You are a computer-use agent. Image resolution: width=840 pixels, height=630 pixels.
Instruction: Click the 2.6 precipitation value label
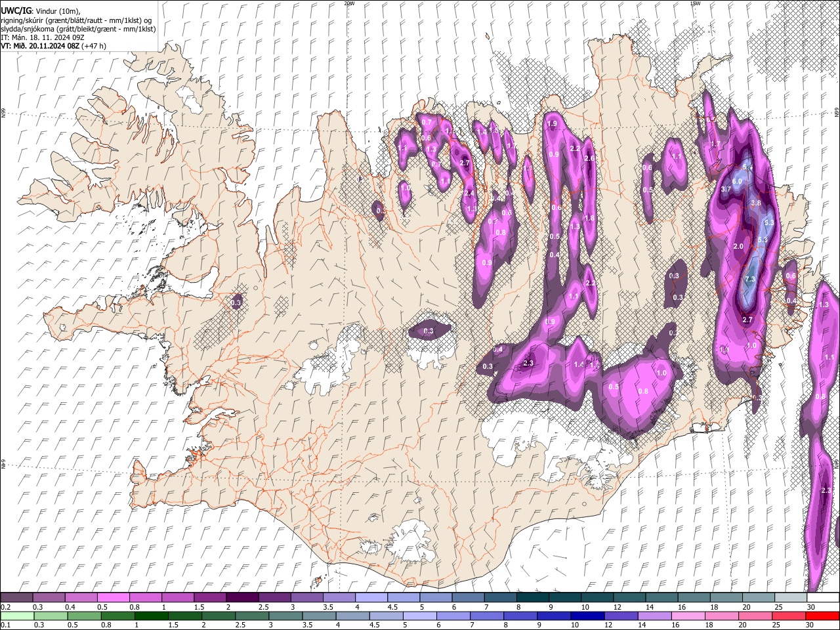point(589,158)
